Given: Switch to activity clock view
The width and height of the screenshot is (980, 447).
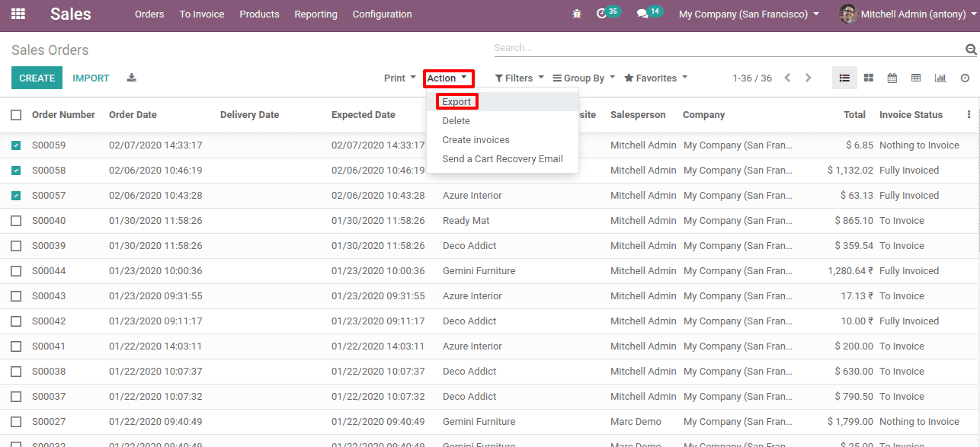Looking at the screenshot, I should pyautogui.click(x=965, y=78).
